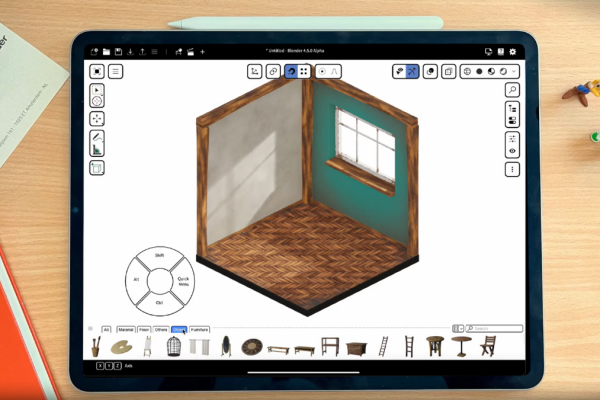Image resolution: width=600 pixels, height=400 pixels.
Task: Open asset browser display mode dropdown
Action: coord(459,328)
